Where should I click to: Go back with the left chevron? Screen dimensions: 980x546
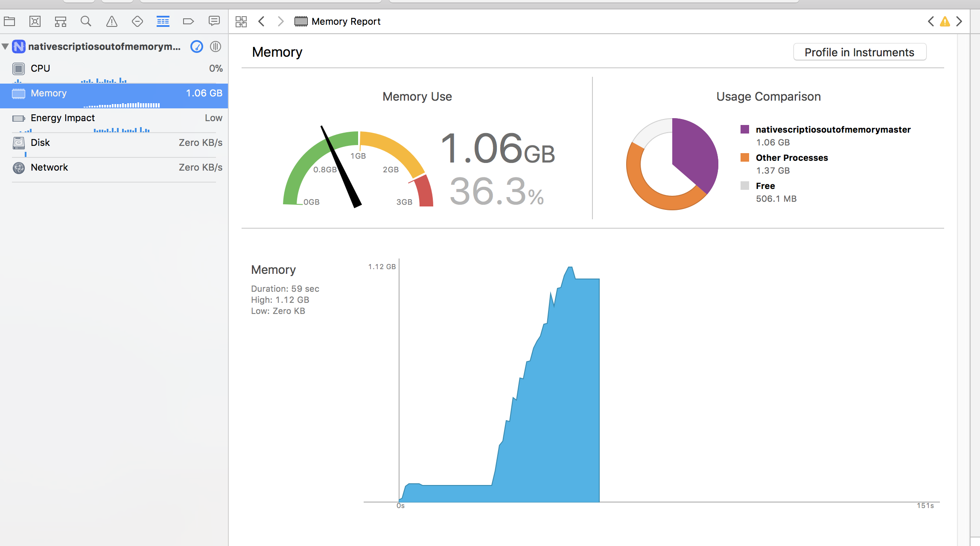(262, 21)
